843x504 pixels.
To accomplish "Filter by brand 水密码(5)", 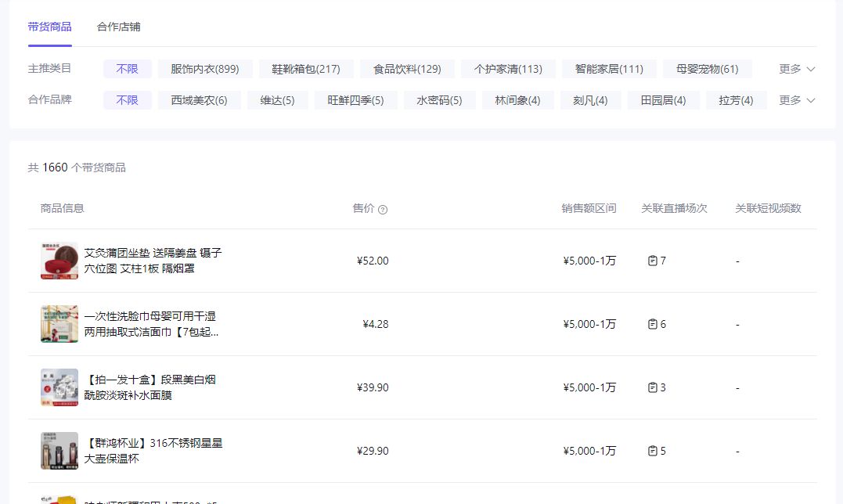I will [439, 100].
